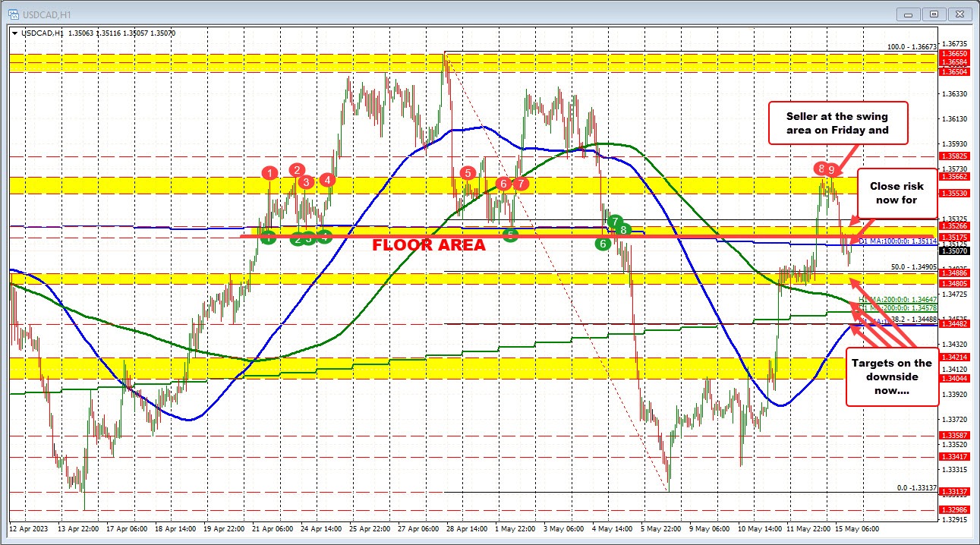Click the FLOOR AREA text label

[x=429, y=244]
